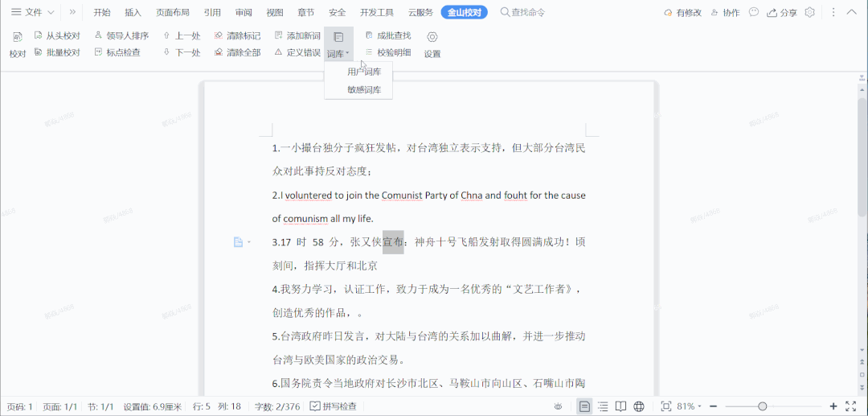Switch to page layout view icon

(583, 406)
